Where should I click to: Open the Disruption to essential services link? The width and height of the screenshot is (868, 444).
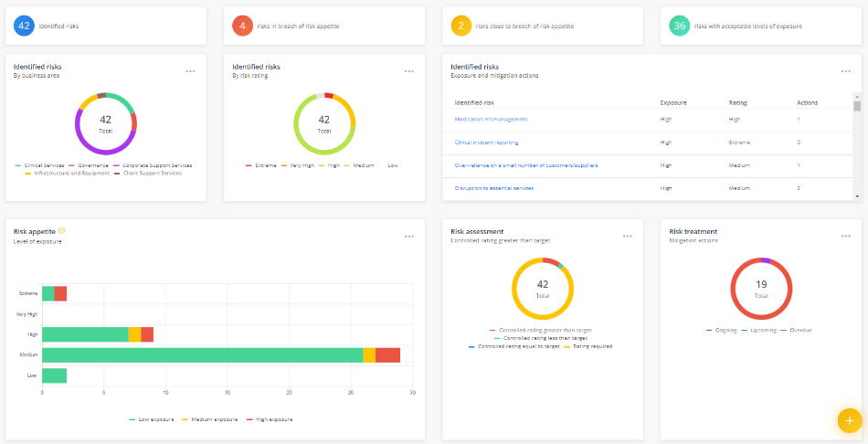coord(494,187)
